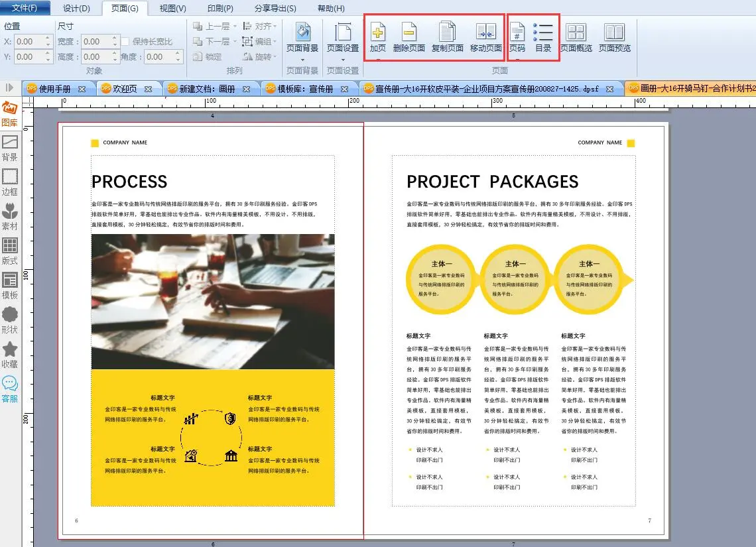756x547 pixels.
Task: Switch to the 新建文档: 画册 document tab
Action: point(208,89)
